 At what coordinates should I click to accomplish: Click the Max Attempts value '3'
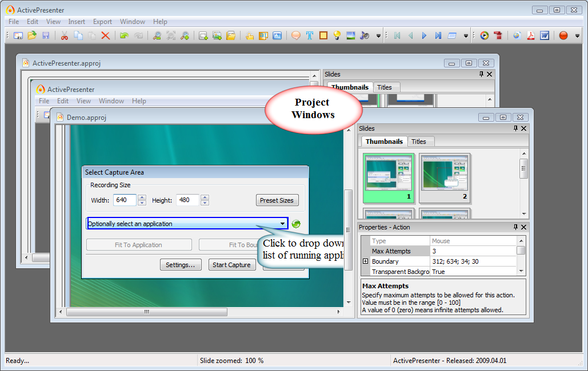473,251
